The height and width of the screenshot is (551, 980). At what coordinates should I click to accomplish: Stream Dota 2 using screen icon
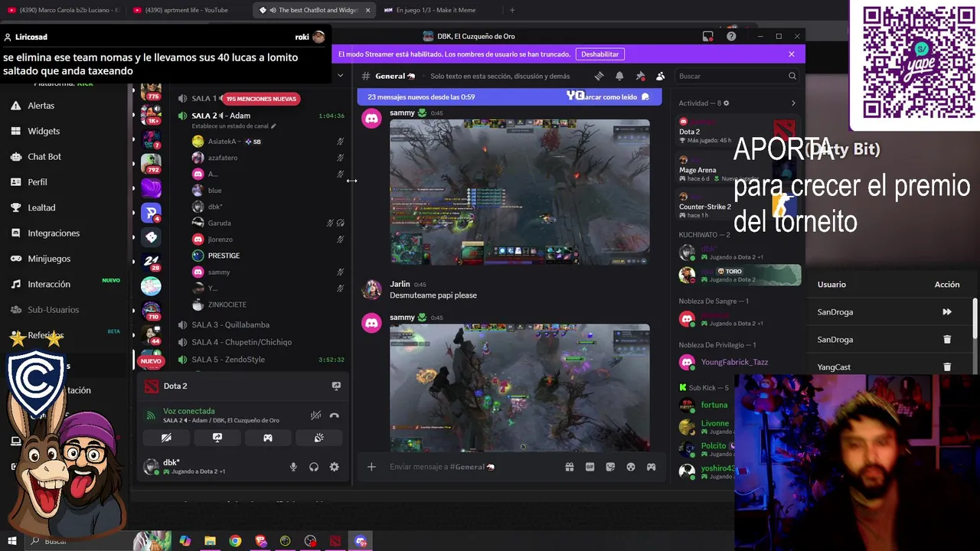336,386
